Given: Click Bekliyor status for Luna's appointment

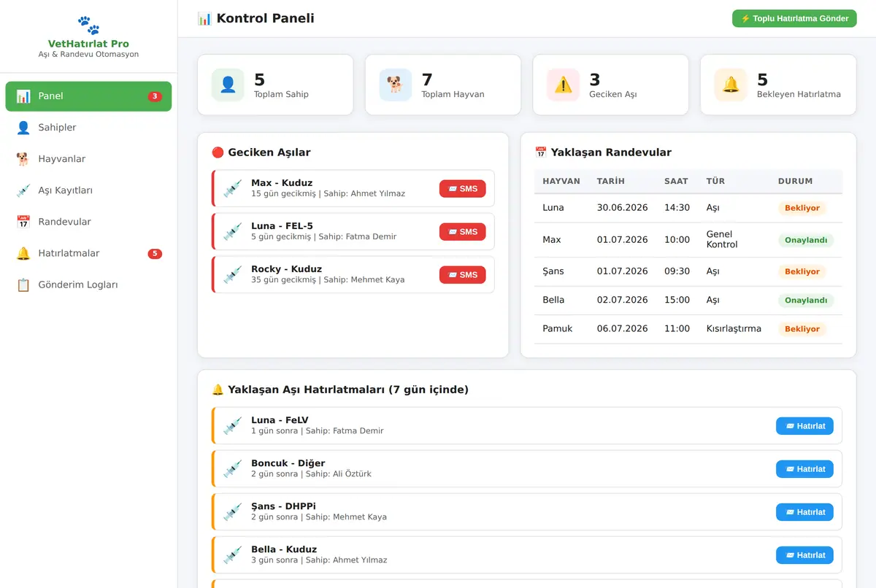Looking at the screenshot, I should pos(802,208).
